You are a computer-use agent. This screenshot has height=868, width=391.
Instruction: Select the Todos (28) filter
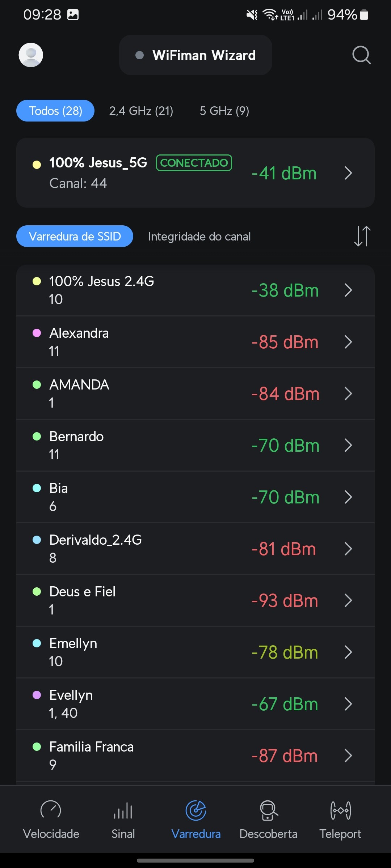55,111
